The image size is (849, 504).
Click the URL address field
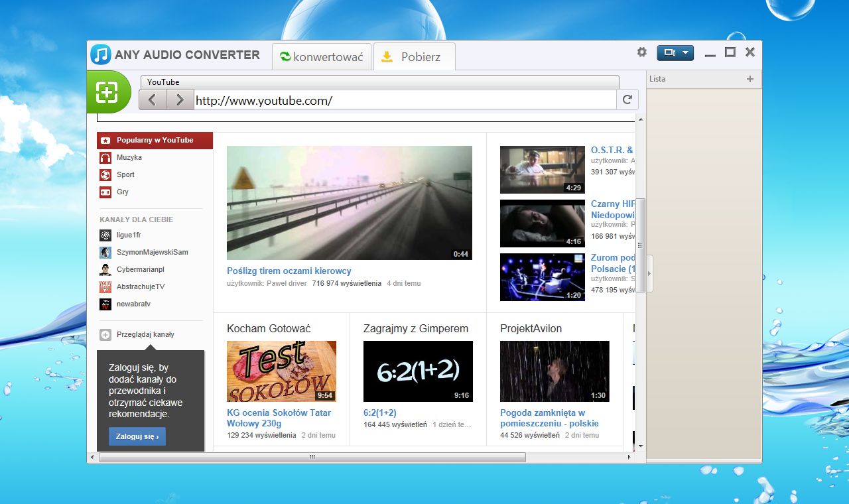click(x=405, y=100)
